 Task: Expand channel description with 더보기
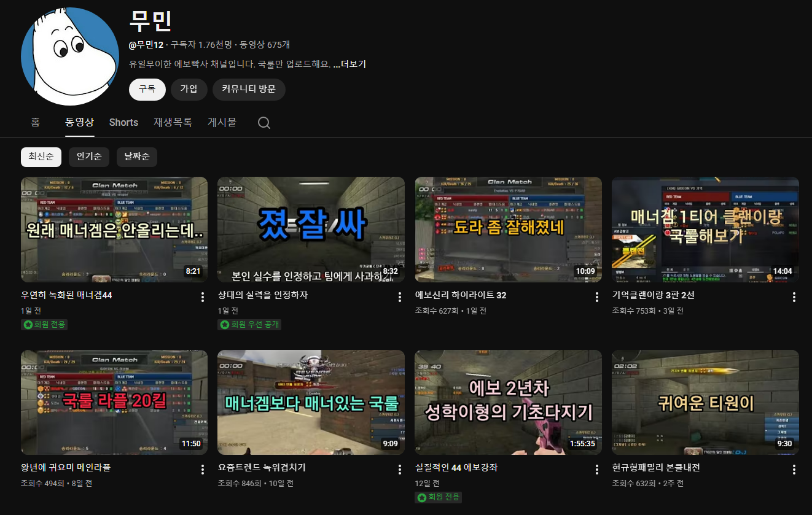(349, 64)
